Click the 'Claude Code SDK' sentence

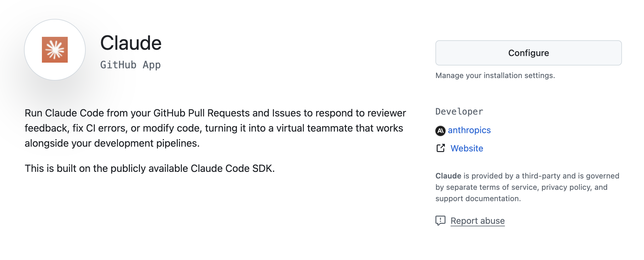coord(149,168)
